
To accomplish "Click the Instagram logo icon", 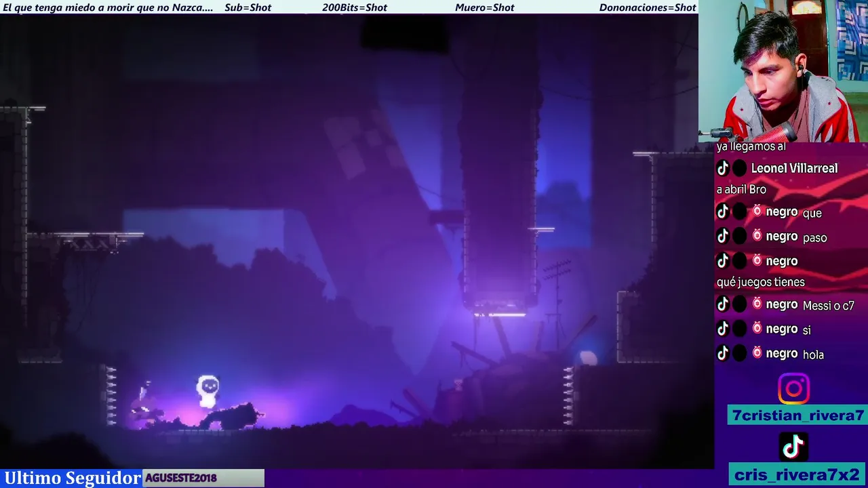I will tap(793, 389).
